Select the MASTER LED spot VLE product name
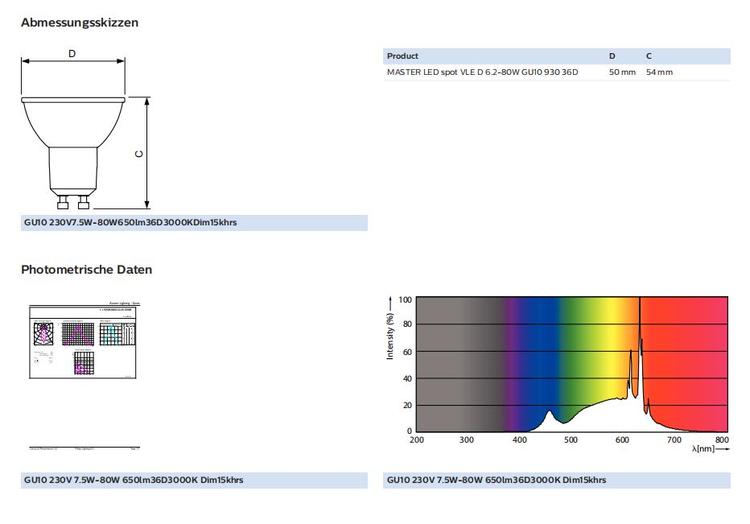Viewport: 750px width, 524px height. pyautogui.click(x=482, y=73)
